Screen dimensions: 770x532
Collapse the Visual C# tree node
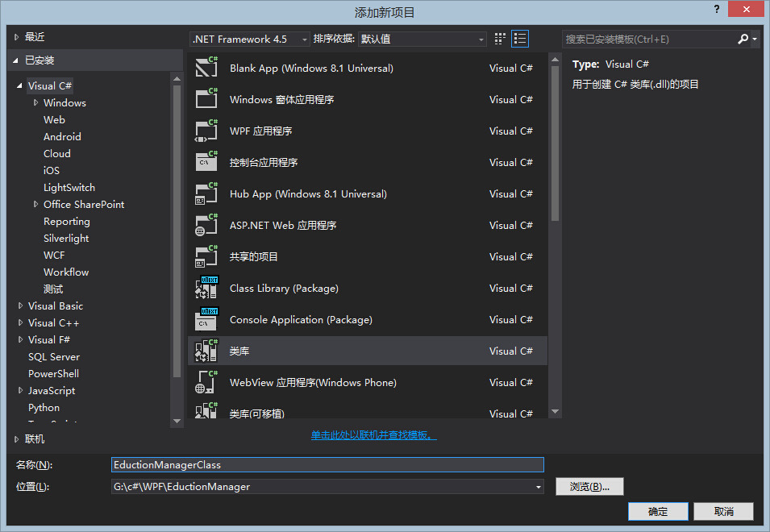click(19, 86)
